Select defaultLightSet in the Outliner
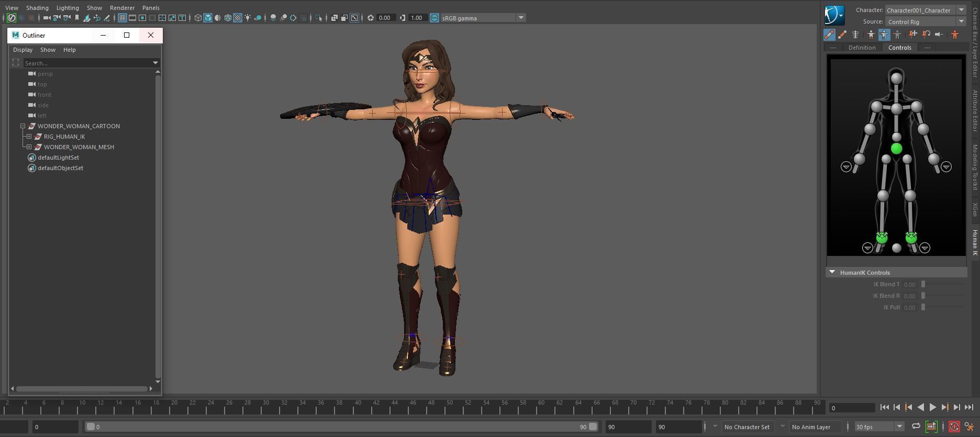This screenshot has height=437, width=980. click(x=58, y=158)
